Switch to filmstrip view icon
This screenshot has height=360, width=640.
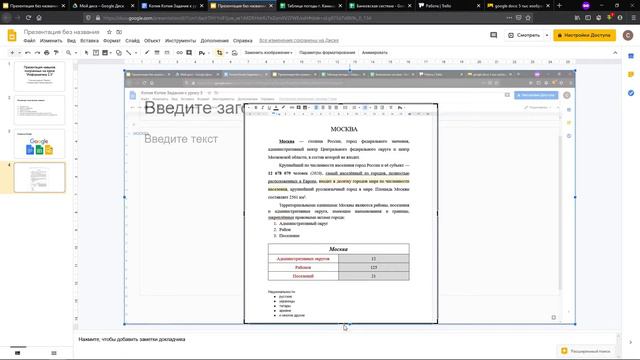(18, 353)
